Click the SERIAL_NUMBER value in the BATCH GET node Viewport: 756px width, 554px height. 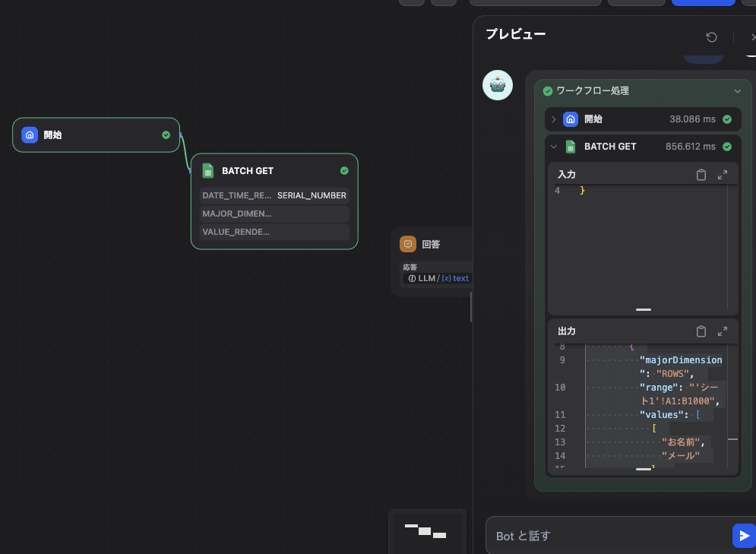click(312, 195)
